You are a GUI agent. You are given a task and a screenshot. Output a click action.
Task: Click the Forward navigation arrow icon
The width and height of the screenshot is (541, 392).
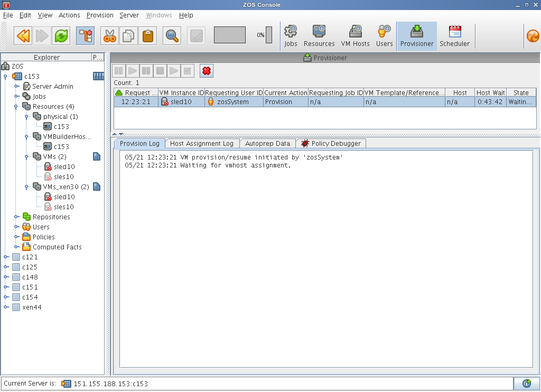click(42, 36)
